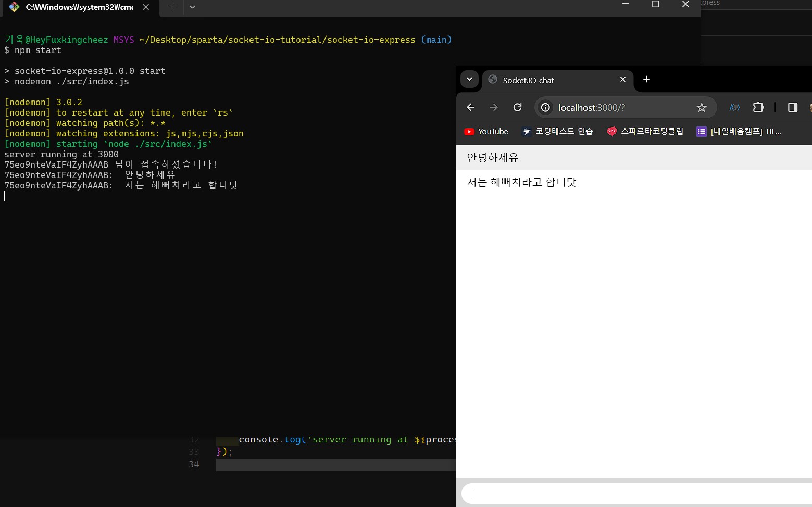The image size is (812, 507).
Task: Click the browser forward arrow
Action: (494, 107)
